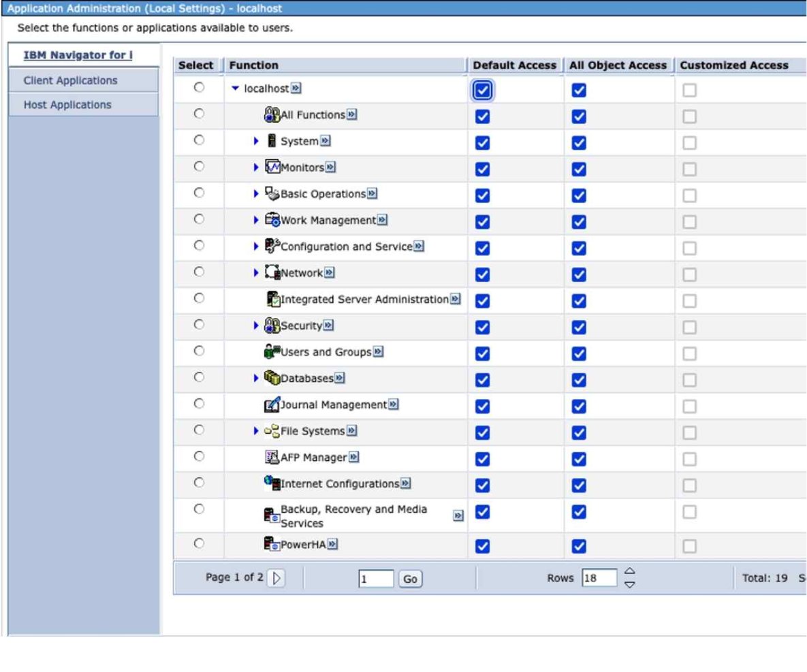Image resolution: width=807 pixels, height=672 pixels.
Task: Open context menu arrow next to PowerHA
Action: [x=334, y=544]
